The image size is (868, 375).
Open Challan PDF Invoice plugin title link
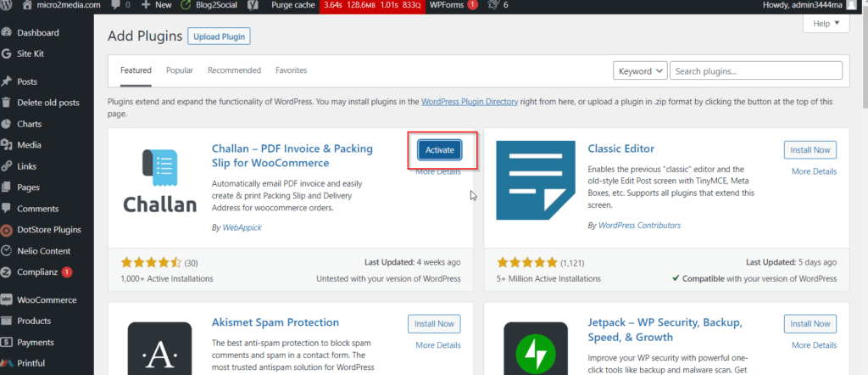[x=292, y=155]
